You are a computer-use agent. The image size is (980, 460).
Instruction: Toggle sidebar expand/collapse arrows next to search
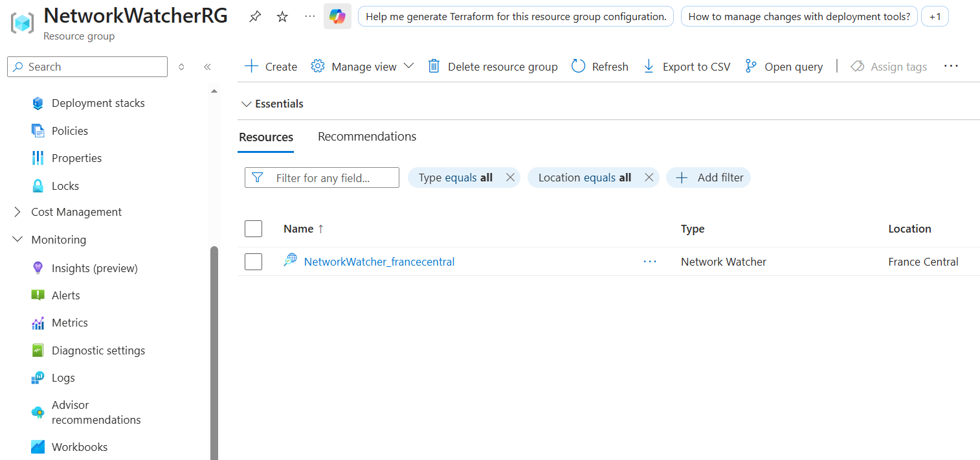pos(181,67)
